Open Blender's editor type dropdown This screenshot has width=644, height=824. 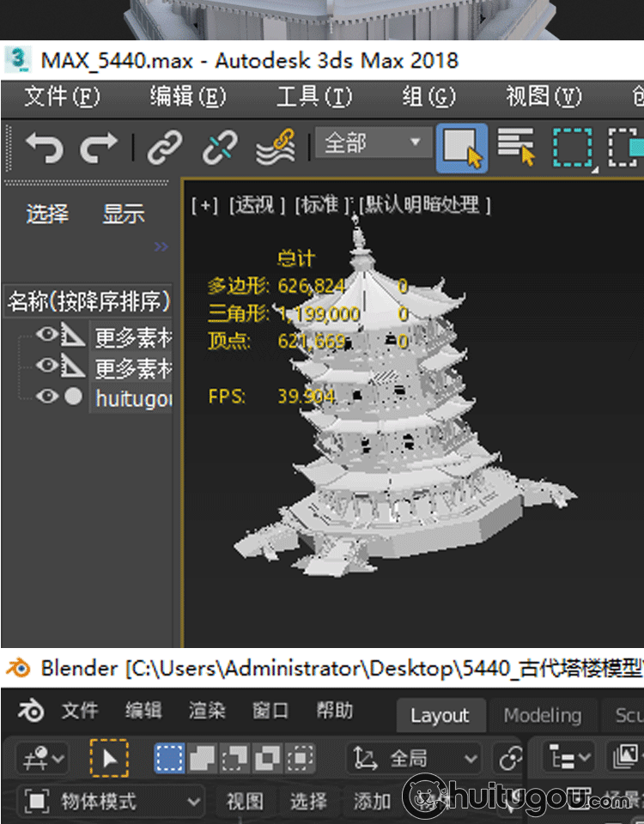pos(41,758)
